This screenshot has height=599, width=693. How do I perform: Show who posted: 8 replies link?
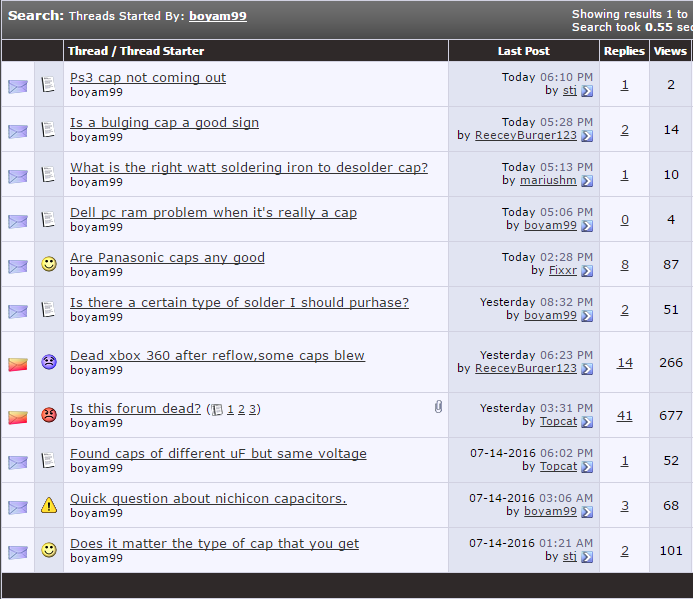624,265
